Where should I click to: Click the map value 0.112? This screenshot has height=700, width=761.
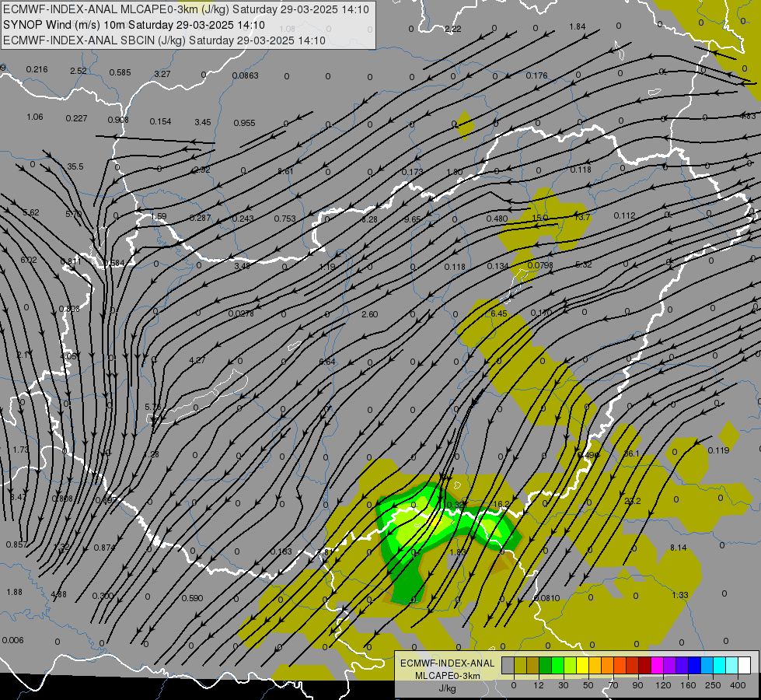click(x=625, y=215)
